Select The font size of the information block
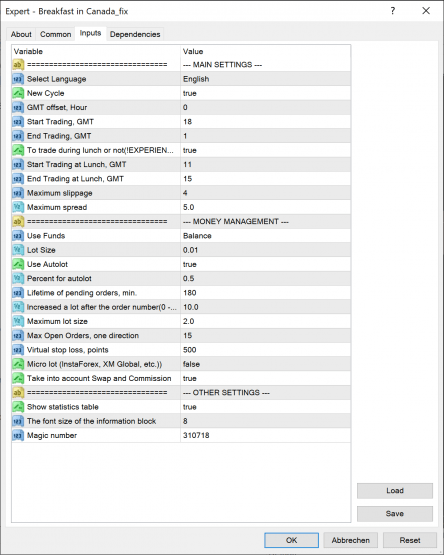444x555 pixels. tap(91, 421)
